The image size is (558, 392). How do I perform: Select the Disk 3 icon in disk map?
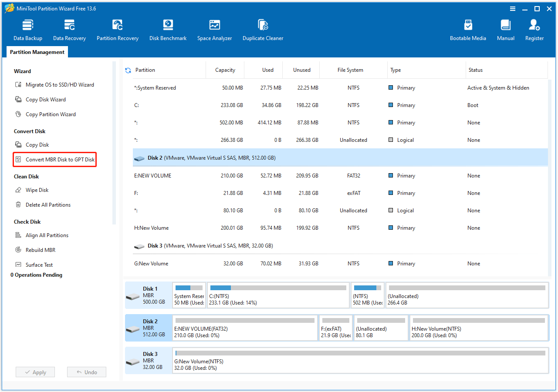point(132,362)
